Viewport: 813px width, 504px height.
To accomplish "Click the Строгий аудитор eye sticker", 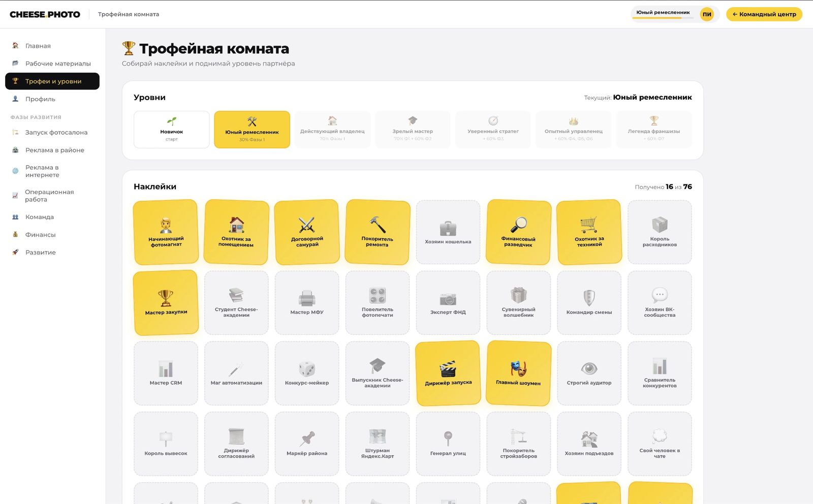I will [589, 373].
